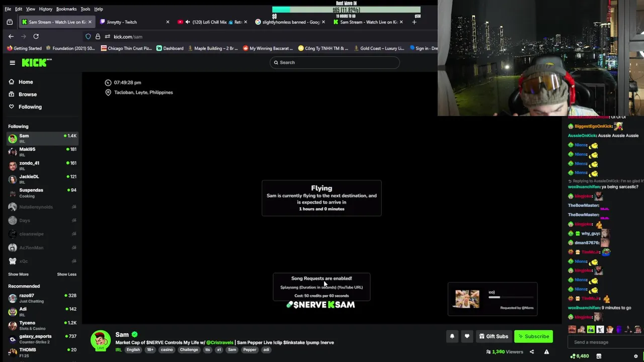The image size is (644, 362).
Task: Click @Cristravels mention in stream title
Action: [220, 343]
